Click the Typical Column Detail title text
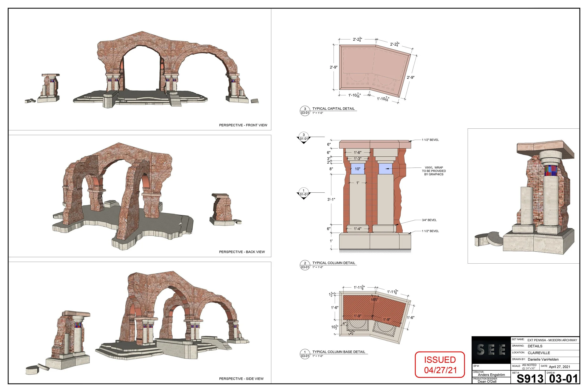 pyautogui.click(x=334, y=263)
